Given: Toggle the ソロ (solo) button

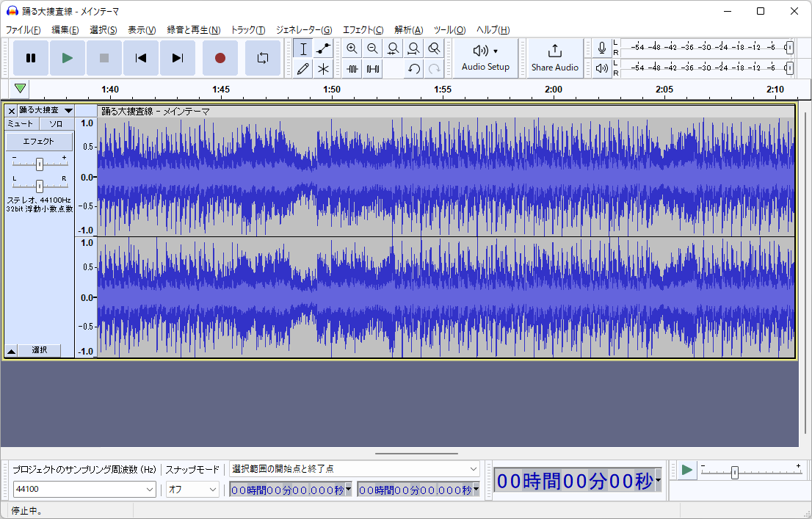Looking at the screenshot, I should coord(56,124).
